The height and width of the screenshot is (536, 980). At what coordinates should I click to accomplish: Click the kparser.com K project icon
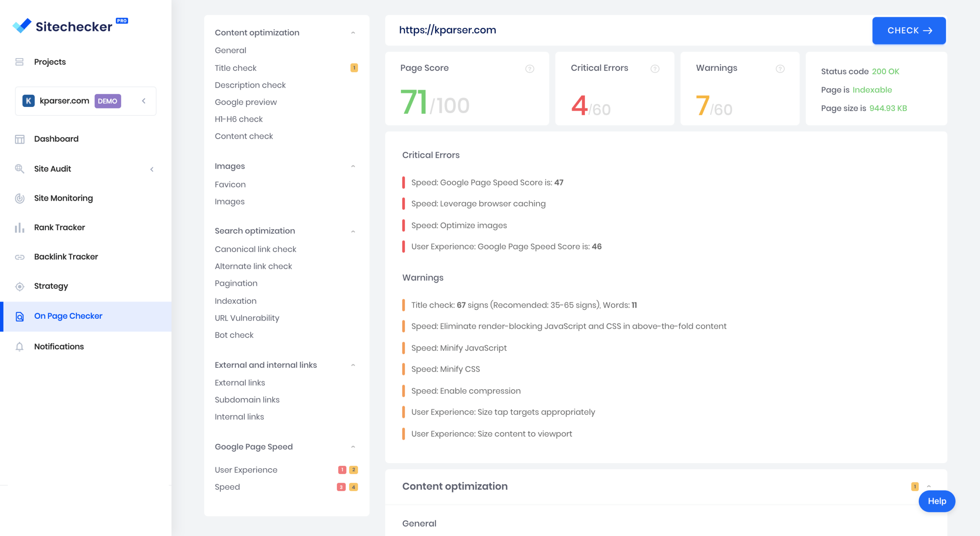click(28, 101)
